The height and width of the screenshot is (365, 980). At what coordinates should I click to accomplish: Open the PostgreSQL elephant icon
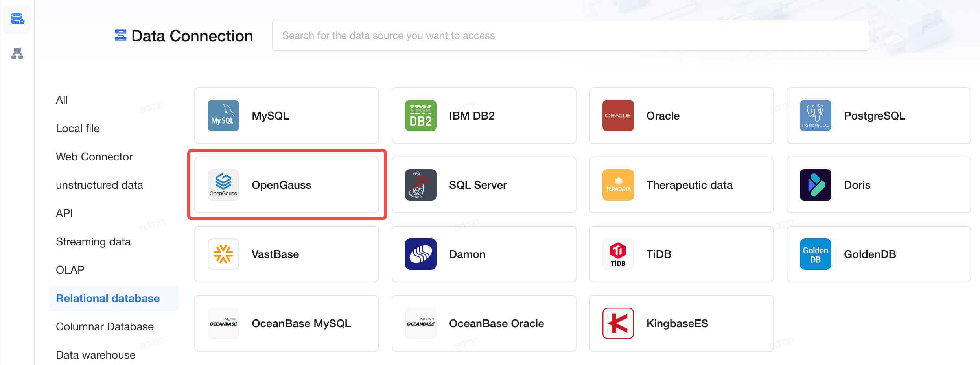[816, 116]
